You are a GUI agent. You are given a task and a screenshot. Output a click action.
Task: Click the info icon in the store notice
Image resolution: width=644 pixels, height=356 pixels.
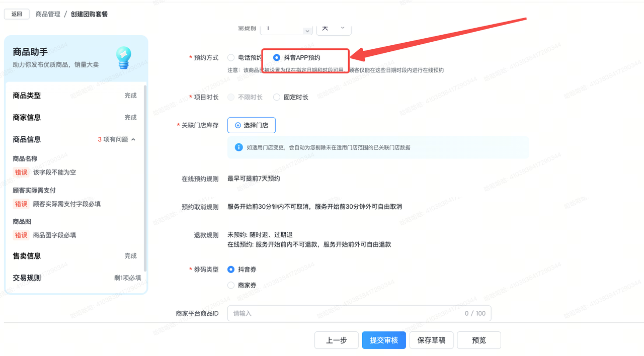pos(239,147)
